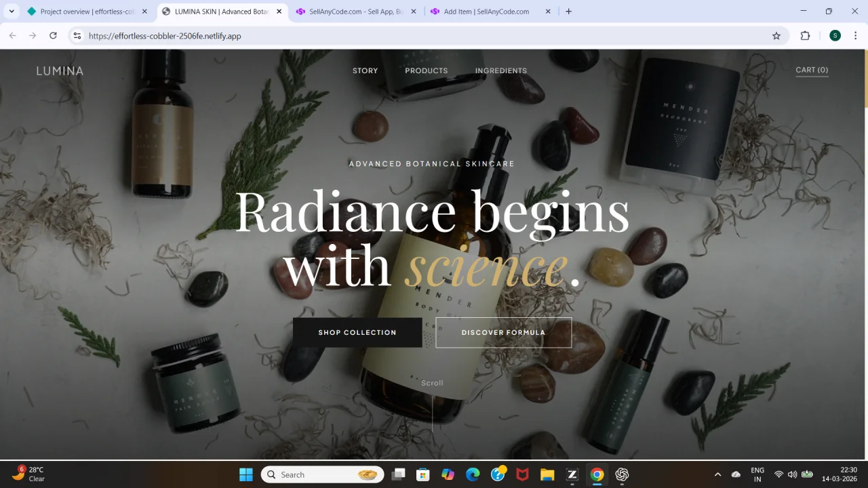Change ENG IN input language

757,474
